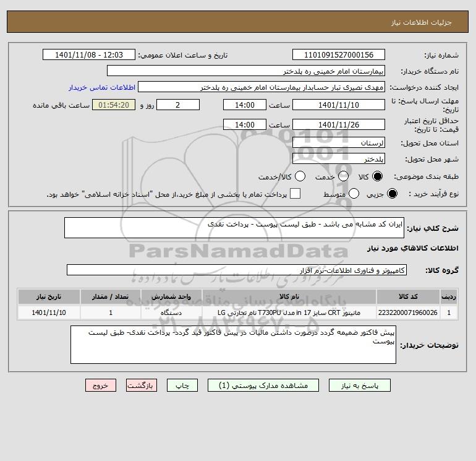Open مشاهده مدارک پیوستی (1) button
476x461 pixels.
[x=263, y=386]
